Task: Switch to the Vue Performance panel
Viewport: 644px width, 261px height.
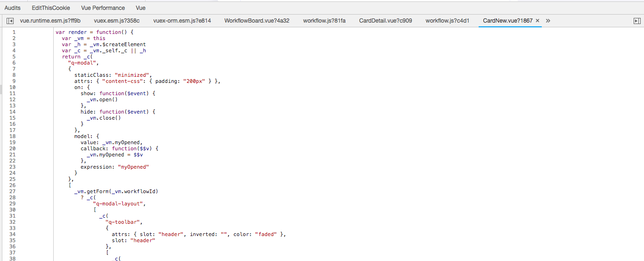Action: (x=103, y=8)
